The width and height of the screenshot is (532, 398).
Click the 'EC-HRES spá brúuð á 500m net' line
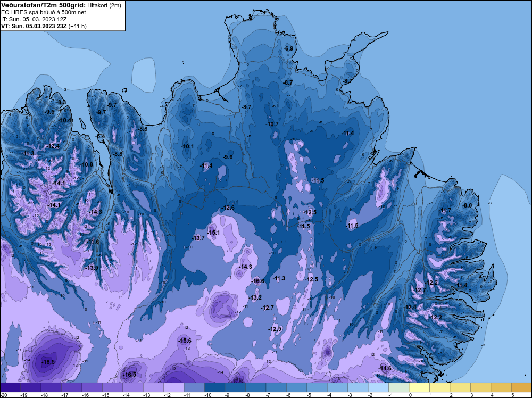point(43,12)
